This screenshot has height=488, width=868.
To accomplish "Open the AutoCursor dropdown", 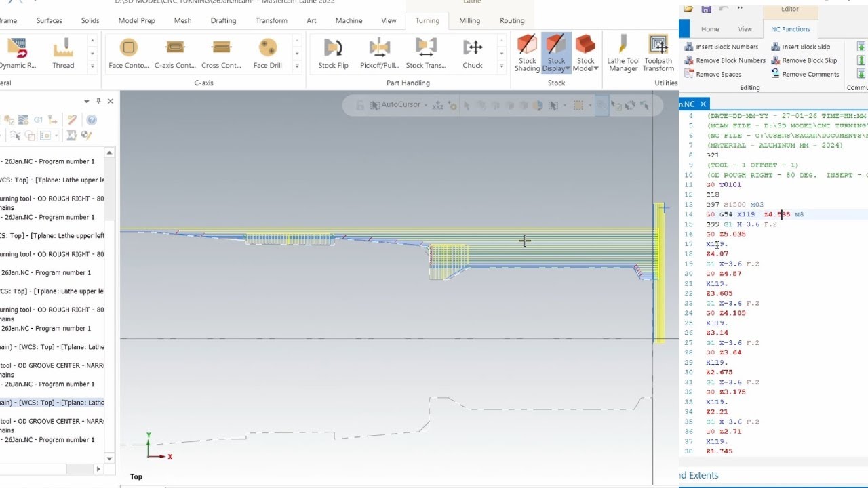I will pos(426,105).
